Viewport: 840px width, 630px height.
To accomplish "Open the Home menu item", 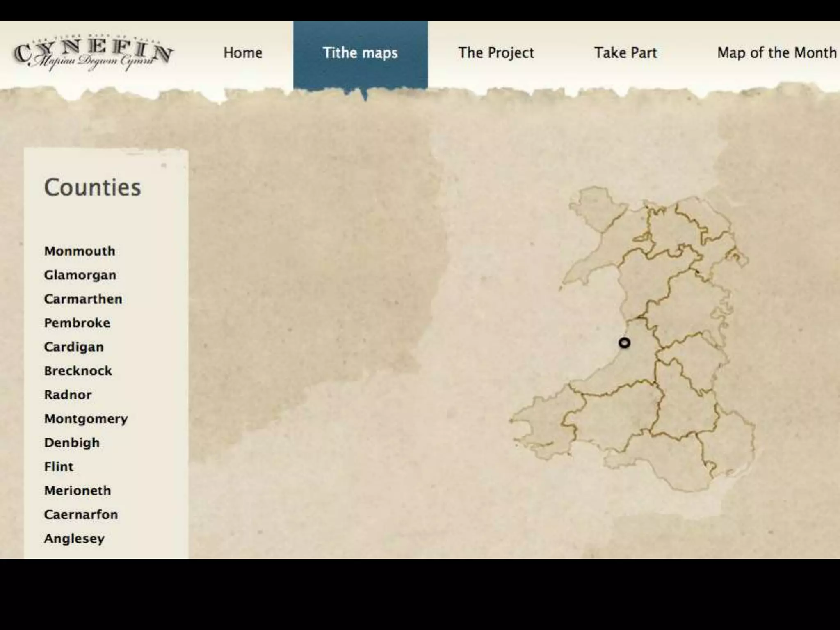I will 243,53.
